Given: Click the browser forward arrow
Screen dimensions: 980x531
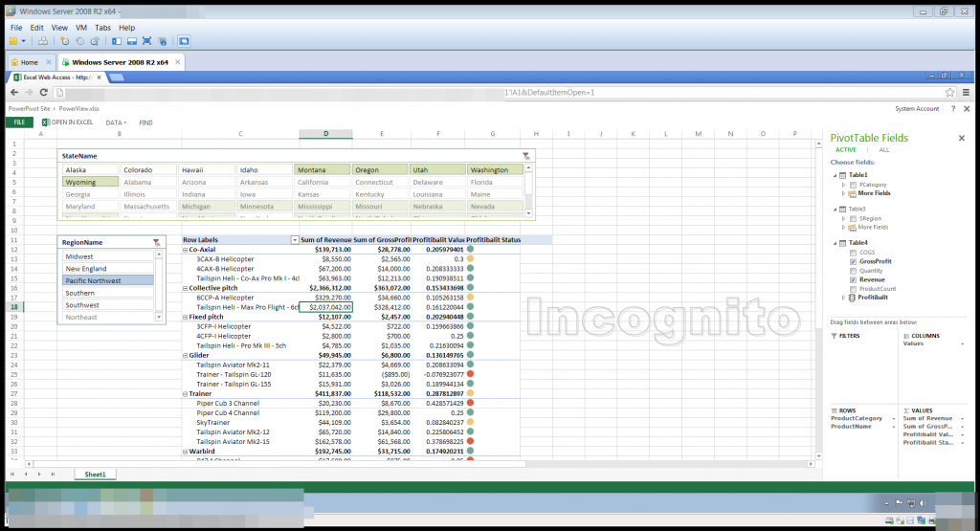Looking at the screenshot, I should 29,93.
